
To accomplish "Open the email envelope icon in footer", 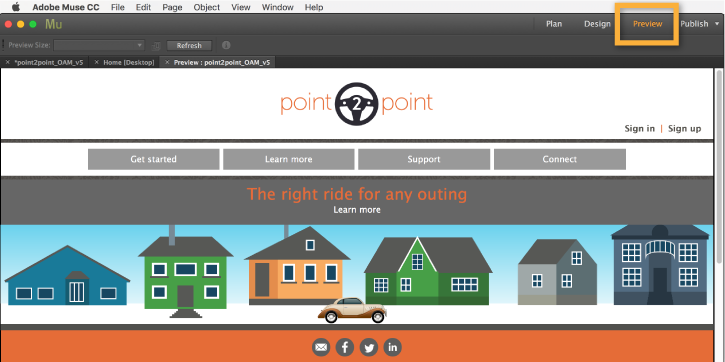I will [321, 347].
